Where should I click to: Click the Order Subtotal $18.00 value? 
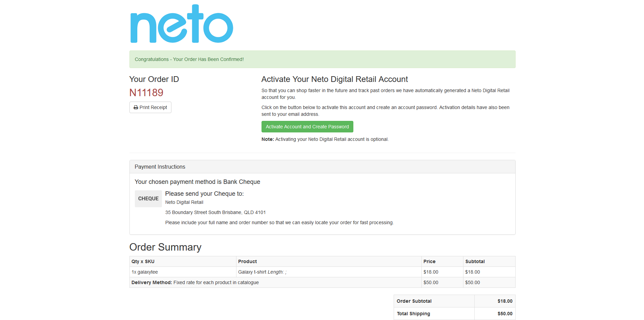[505, 301]
